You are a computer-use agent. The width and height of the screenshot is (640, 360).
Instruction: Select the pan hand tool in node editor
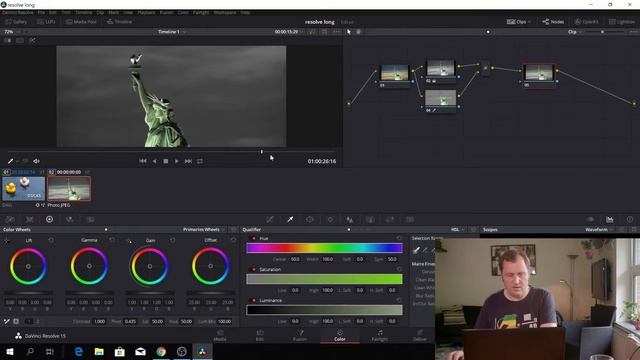pos(359,32)
